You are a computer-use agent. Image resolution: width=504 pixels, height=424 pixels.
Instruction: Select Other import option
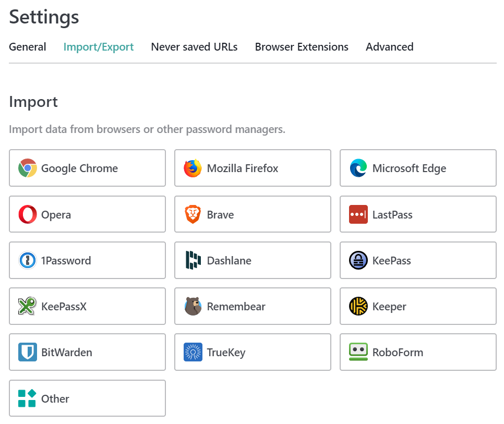[87, 398]
